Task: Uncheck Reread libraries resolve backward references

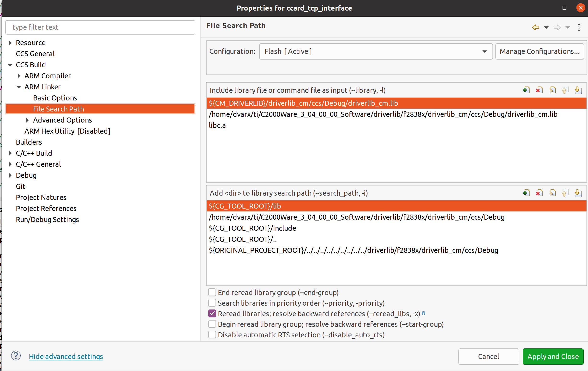Action: (212, 314)
